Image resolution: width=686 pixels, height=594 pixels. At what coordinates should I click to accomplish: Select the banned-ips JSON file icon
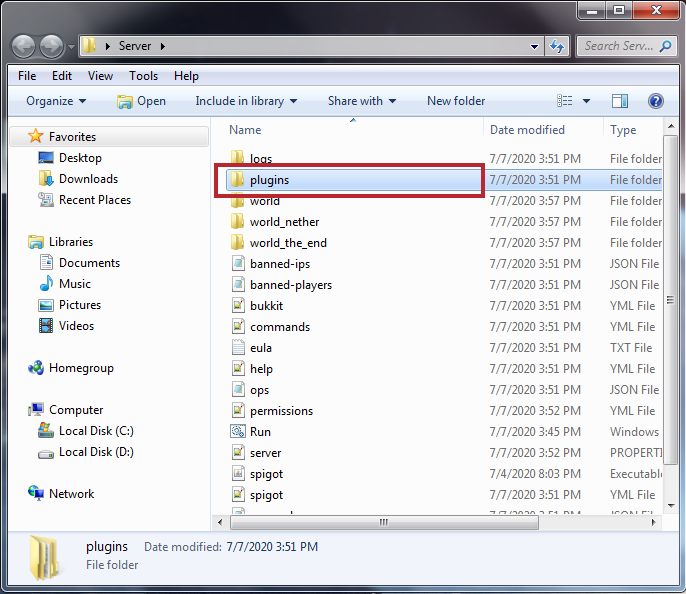click(x=238, y=263)
